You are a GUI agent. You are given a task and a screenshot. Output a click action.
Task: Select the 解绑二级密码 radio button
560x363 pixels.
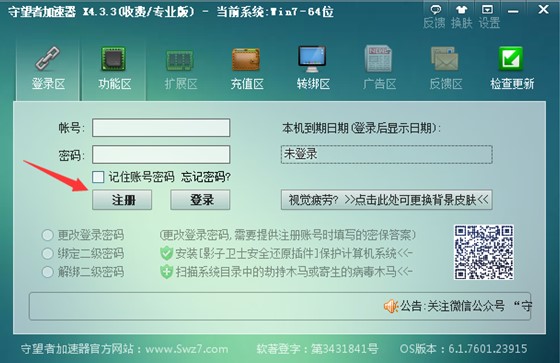(x=48, y=272)
